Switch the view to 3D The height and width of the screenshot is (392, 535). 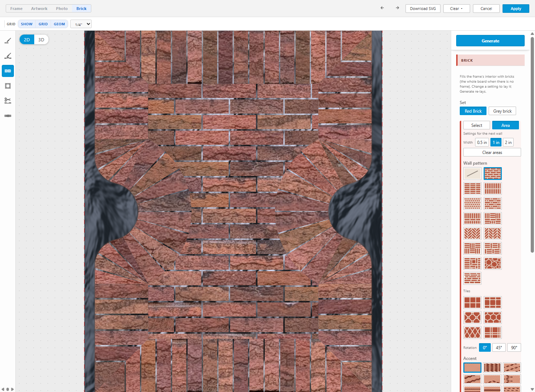click(41, 40)
